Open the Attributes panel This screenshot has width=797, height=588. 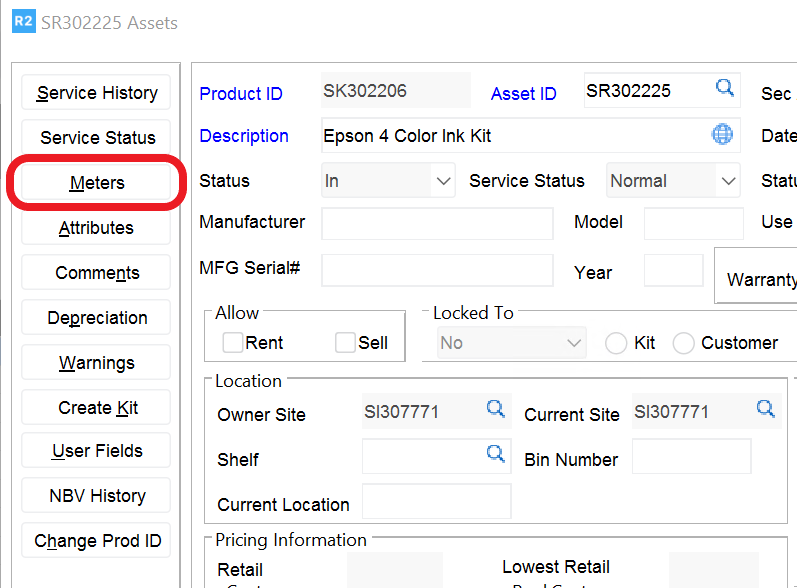tap(97, 228)
